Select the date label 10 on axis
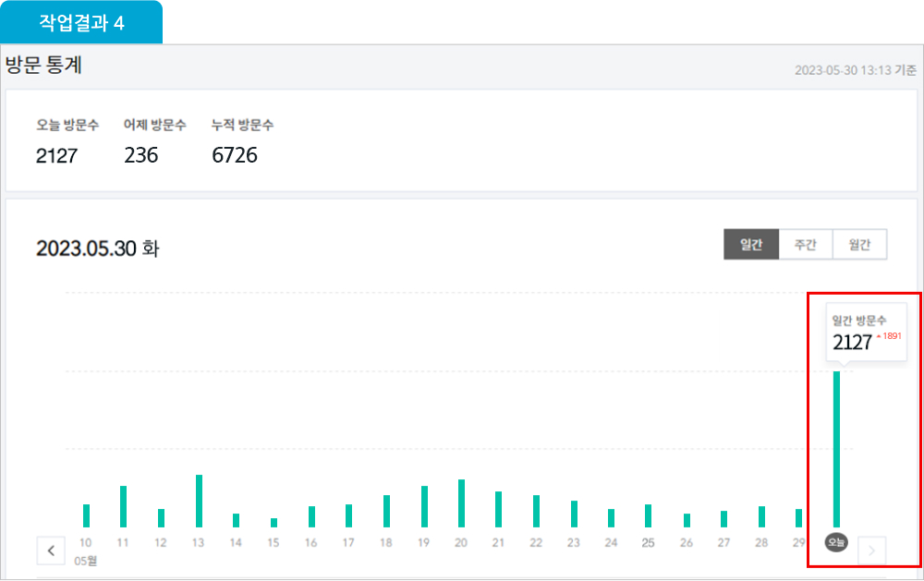 (x=86, y=542)
